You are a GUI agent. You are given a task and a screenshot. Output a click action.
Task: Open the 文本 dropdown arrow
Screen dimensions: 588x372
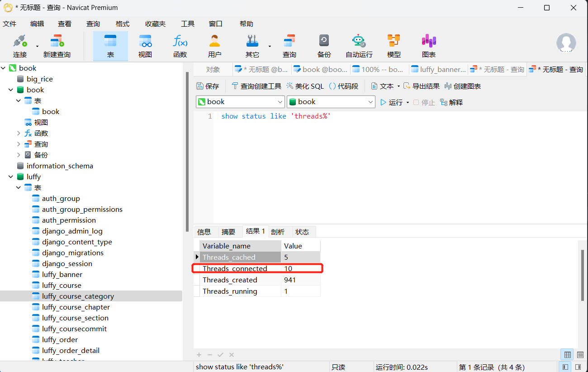tap(398, 86)
